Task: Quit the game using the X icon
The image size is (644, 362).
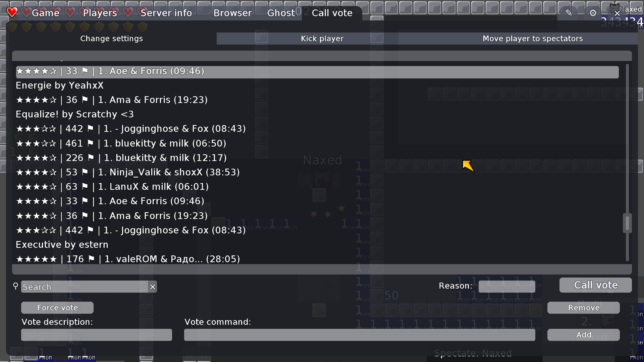Action: click(617, 13)
